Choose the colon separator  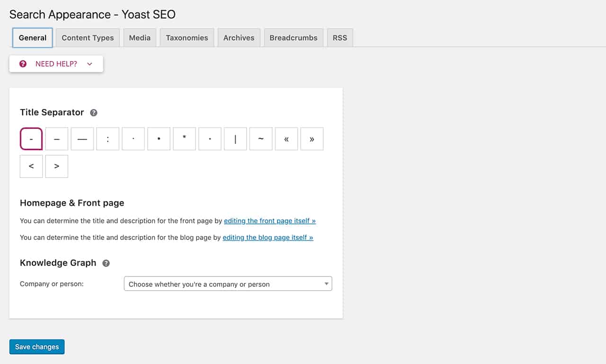pyautogui.click(x=108, y=139)
